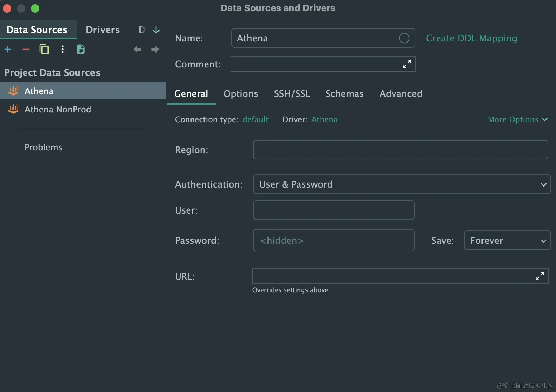The image size is (556, 392).
Task: Click the make global file icon
Action: tap(81, 50)
